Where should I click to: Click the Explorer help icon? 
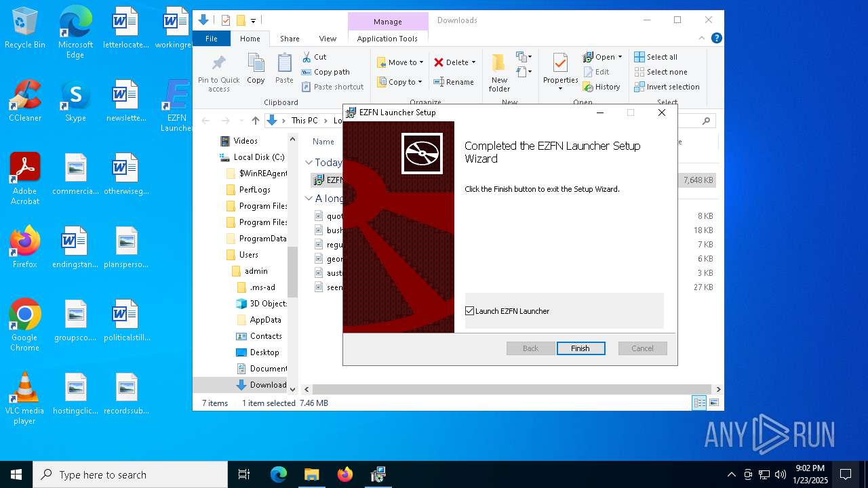pyautogui.click(x=716, y=39)
